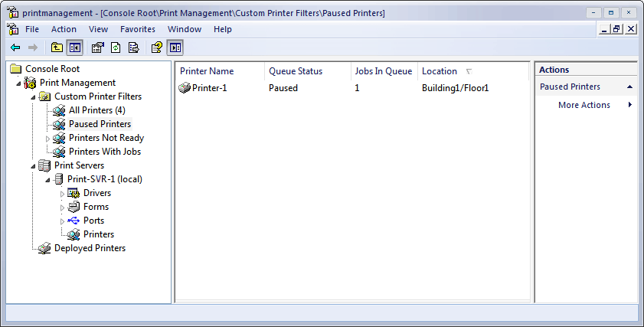
Task: Select Print-SVR-1 (local) server
Action: point(105,179)
